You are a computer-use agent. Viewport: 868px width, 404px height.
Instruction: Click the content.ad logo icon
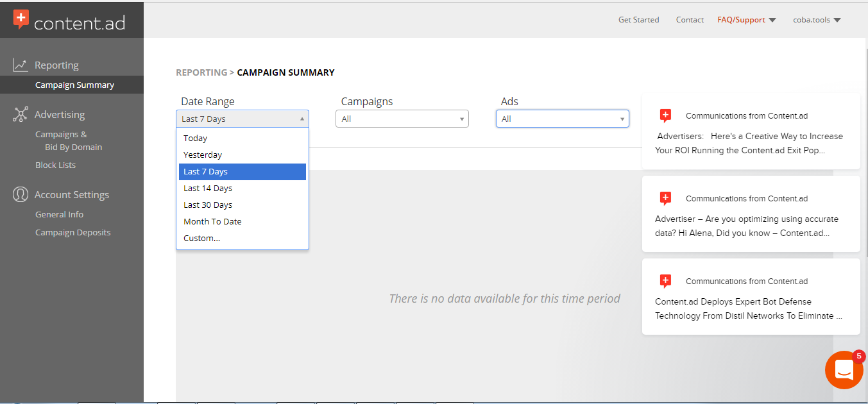(x=21, y=20)
